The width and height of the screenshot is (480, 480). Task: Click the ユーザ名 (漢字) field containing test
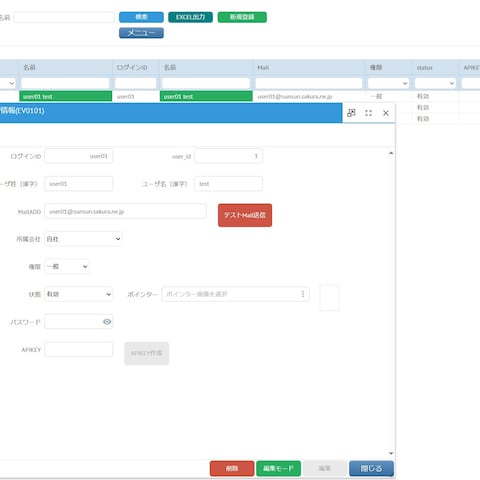click(x=228, y=184)
